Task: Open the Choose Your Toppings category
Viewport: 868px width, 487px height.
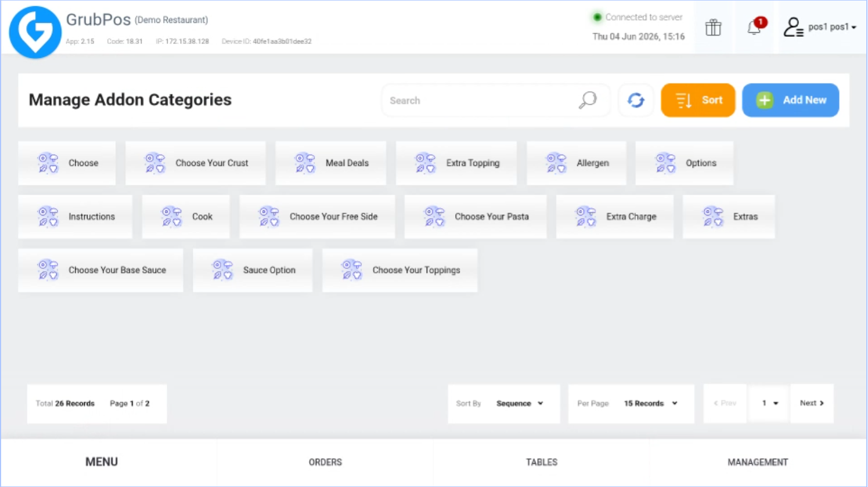Action: [x=399, y=270]
